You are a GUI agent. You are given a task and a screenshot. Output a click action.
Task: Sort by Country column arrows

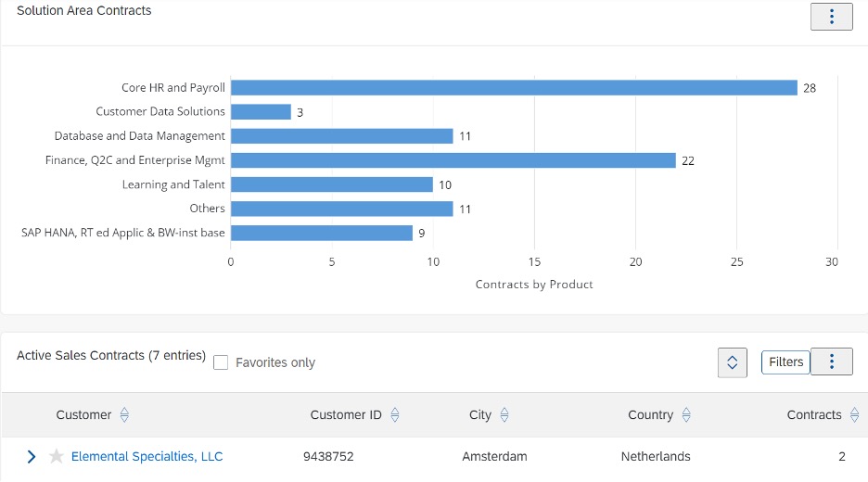click(x=686, y=414)
